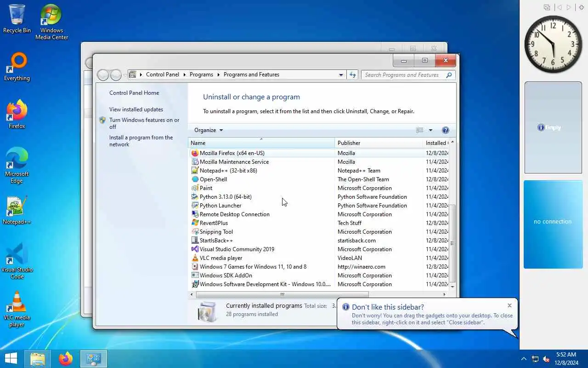Image resolution: width=588 pixels, height=368 pixels.
Task: Open the Organize dropdown menu
Action: tap(209, 130)
